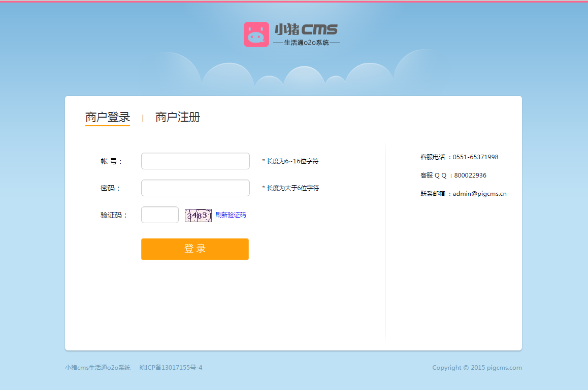
Task: Click the captcha image to refresh it
Action: (198, 215)
